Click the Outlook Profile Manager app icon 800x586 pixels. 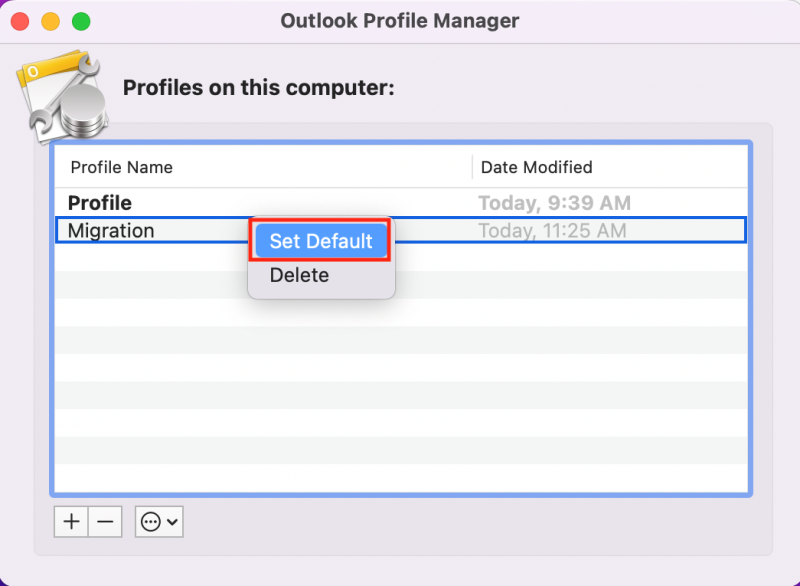tap(63, 97)
